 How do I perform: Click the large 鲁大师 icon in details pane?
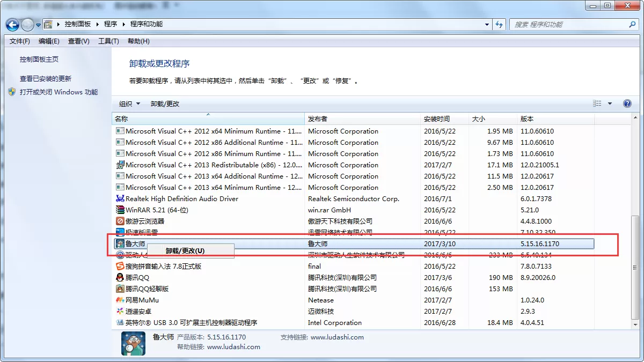point(133,343)
